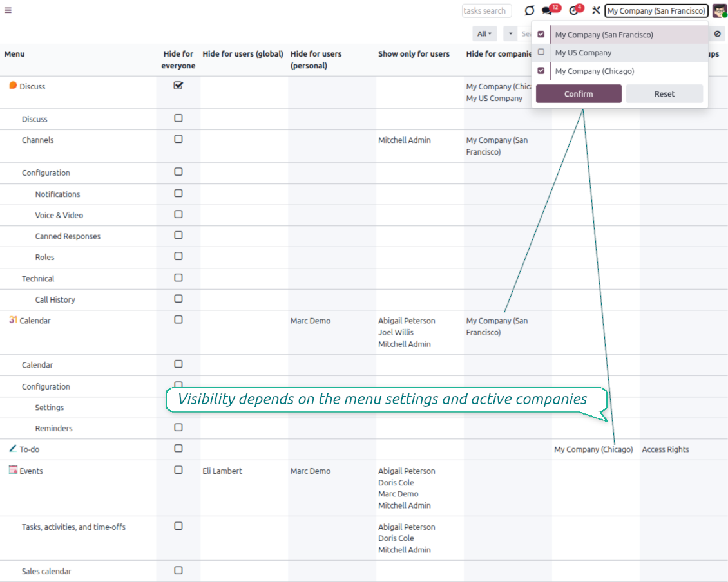Viewport: 728px width, 582px height.
Task: Select My Company (San Francisco) in dropdown list
Action: pyautogui.click(x=604, y=35)
